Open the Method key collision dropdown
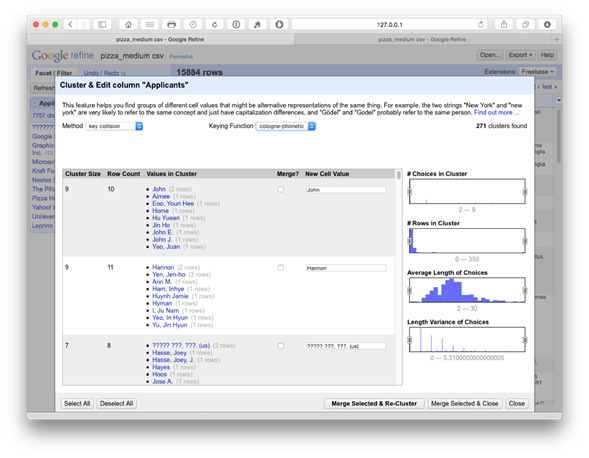This screenshot has height=458, width=589. coord(114,126)
